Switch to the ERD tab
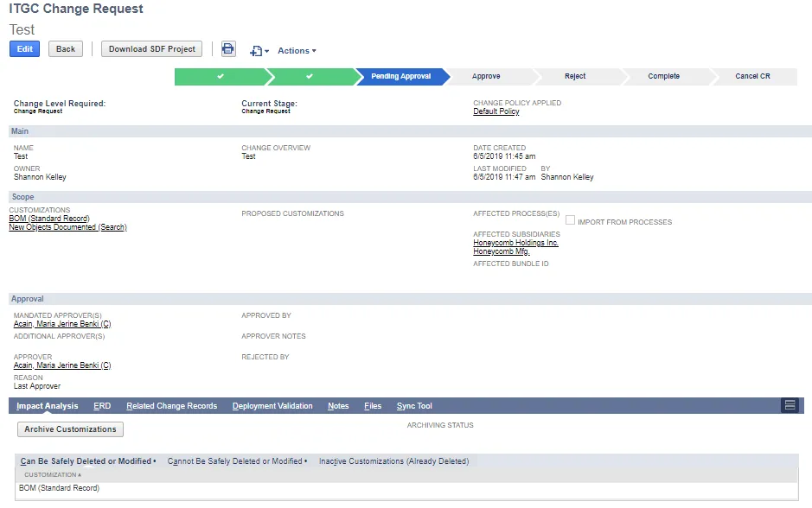 [102, 406]
